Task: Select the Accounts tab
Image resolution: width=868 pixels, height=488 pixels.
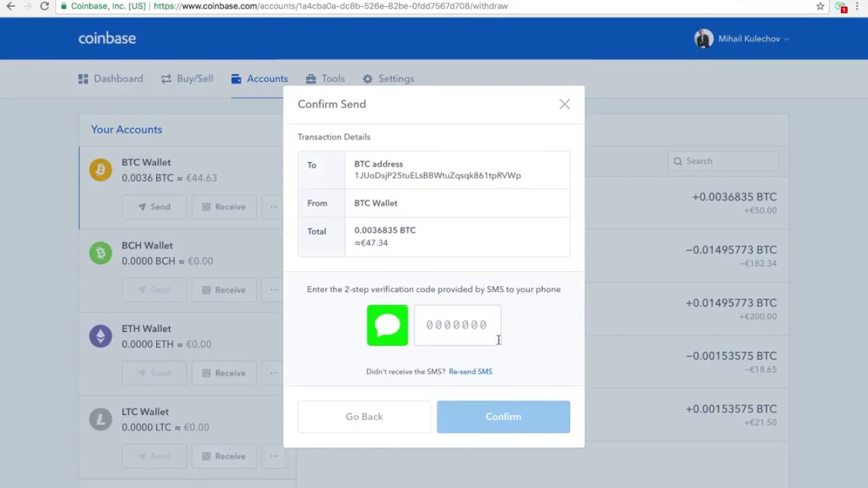Action: pyautogui.click(x=260, y=79)
